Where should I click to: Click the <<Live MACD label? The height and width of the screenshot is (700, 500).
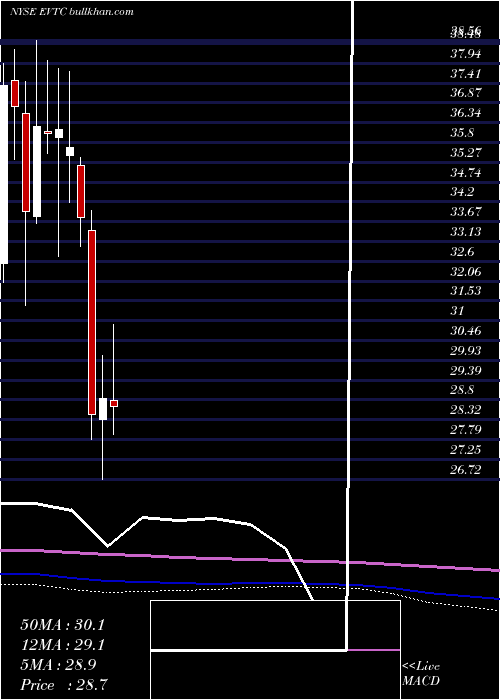[x=421, y=674]
